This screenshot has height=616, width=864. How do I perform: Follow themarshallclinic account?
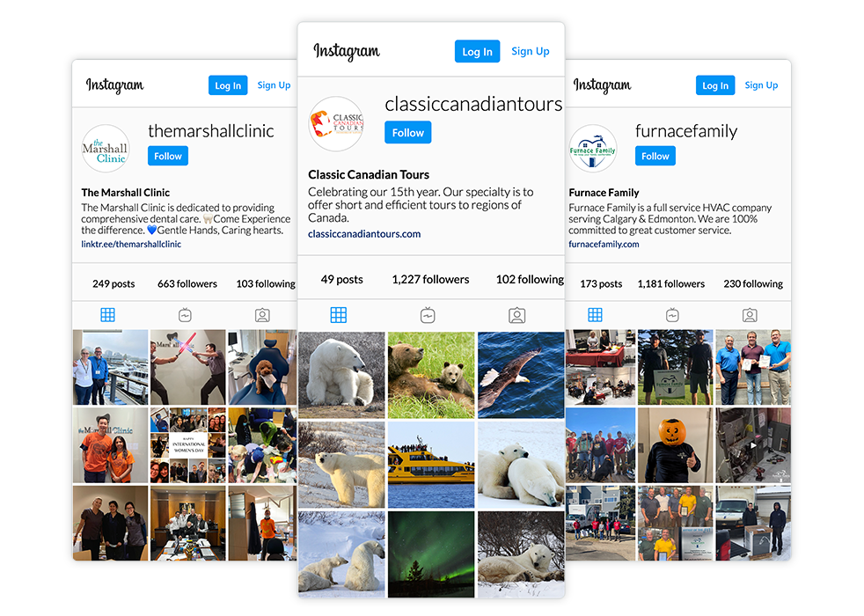click(168, 156)
